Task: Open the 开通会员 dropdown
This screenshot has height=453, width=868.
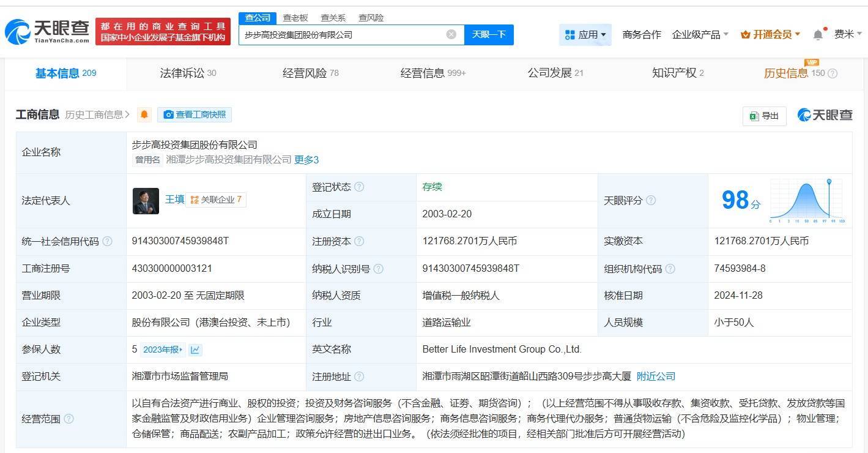Action: 770,34
